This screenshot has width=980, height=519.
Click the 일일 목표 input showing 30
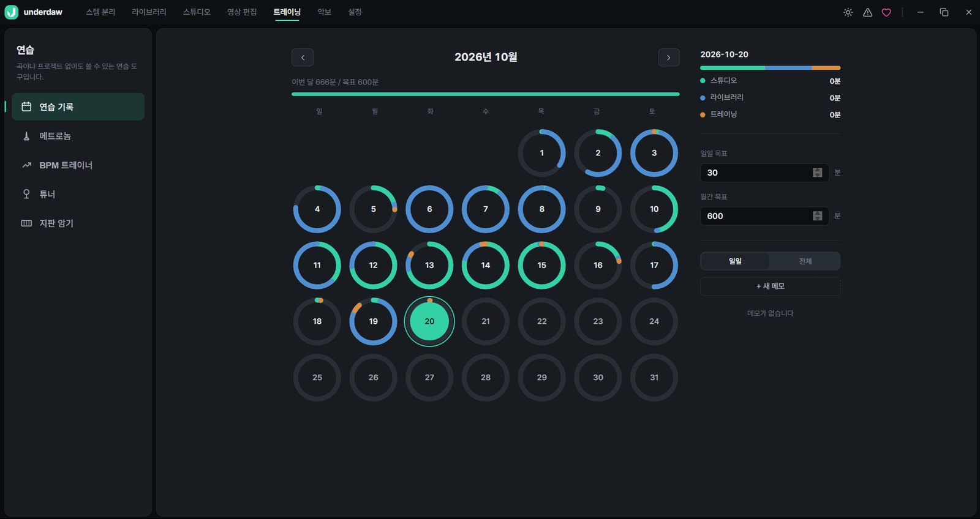[x=764, y=173]
